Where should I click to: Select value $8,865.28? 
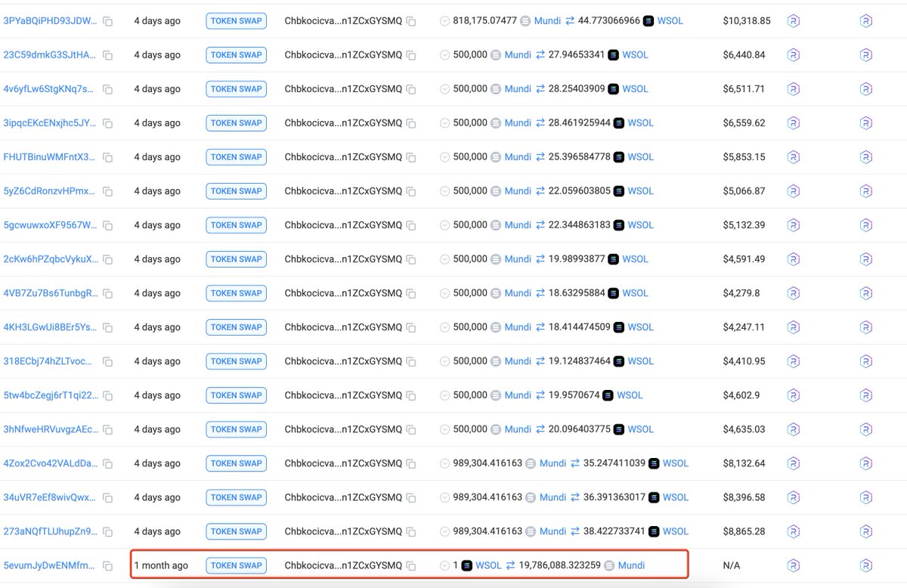(x=744, y=531)
